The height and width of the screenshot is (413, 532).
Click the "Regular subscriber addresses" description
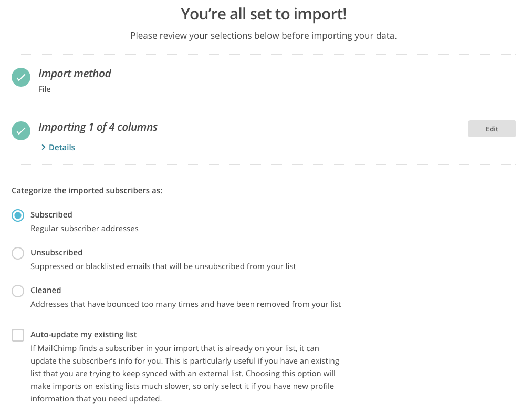tap(85, 229)
